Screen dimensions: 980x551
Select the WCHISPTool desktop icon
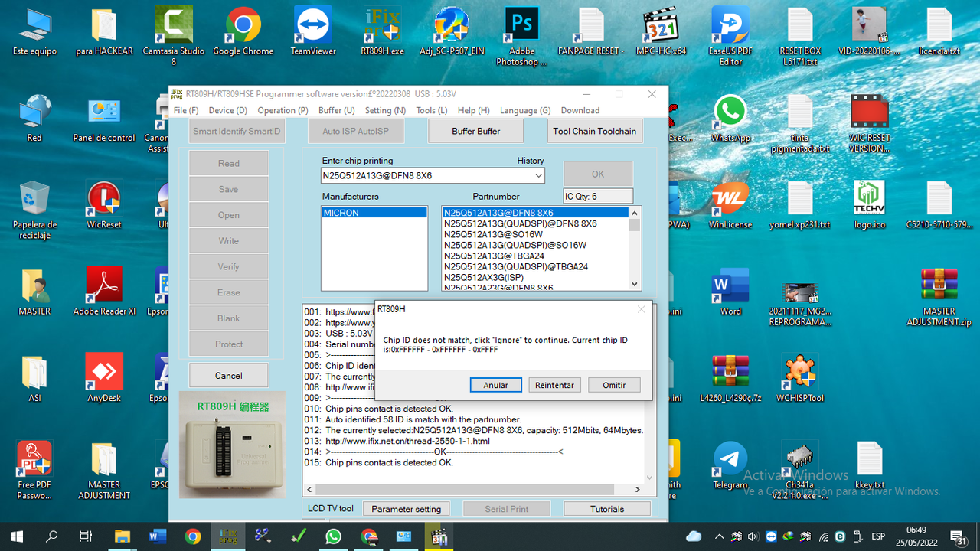800,377
